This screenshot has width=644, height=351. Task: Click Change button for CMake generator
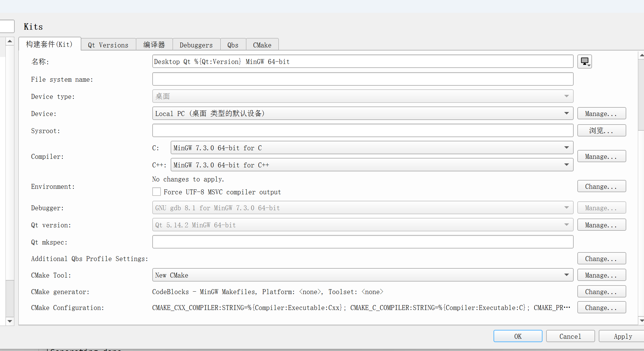pos(601,292)
